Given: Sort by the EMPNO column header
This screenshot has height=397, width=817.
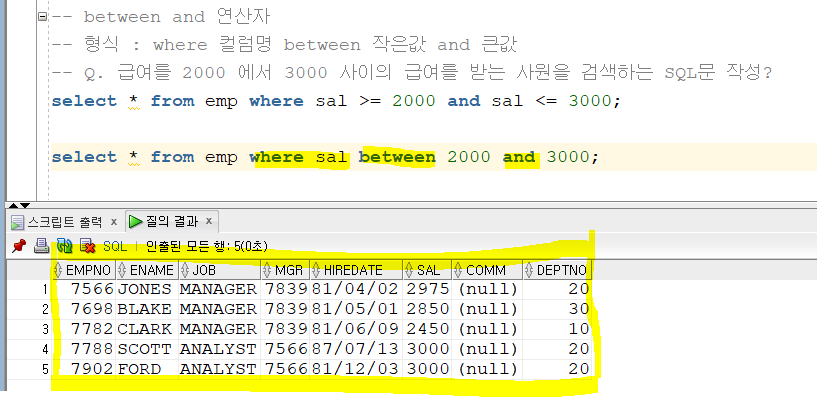Looking at the screenshot, I should coord(84,270).
